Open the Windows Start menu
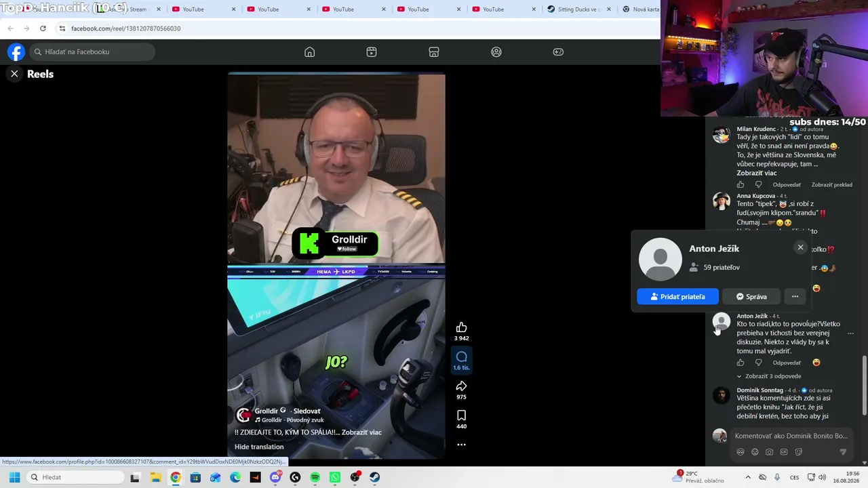 pyautogui.click(x=14, y=477)
